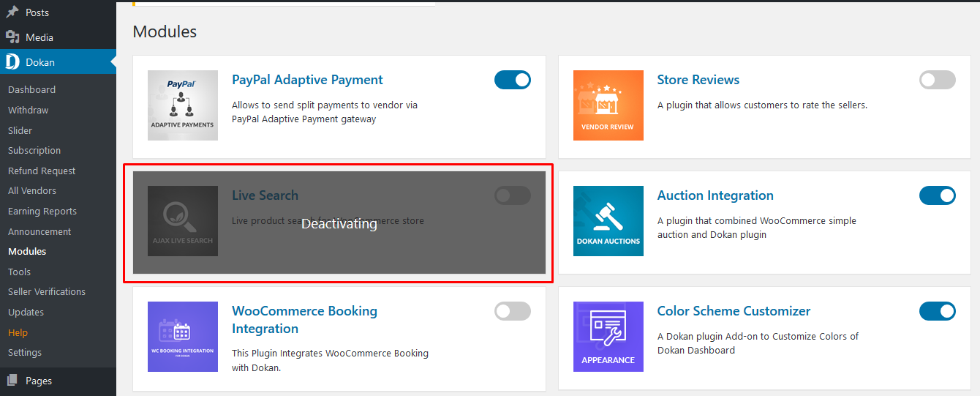Turn off the Auction Integration toggle

tap(938, 195)
